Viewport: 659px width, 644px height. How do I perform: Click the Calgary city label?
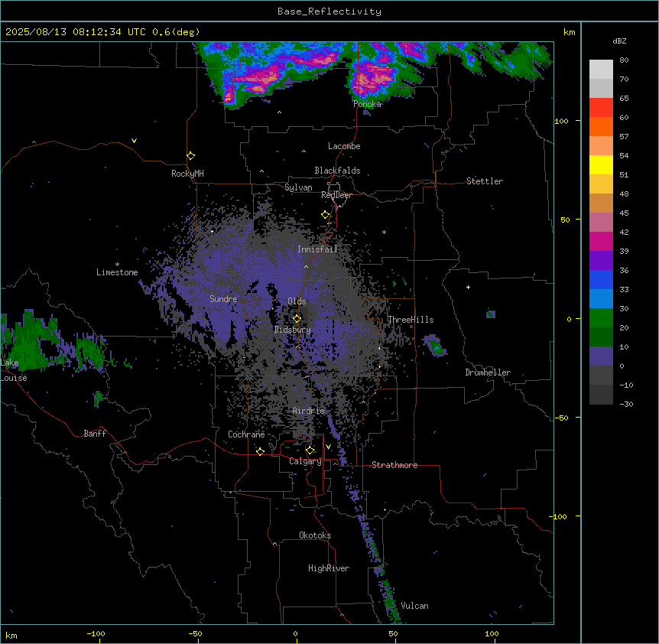[305, 461]
